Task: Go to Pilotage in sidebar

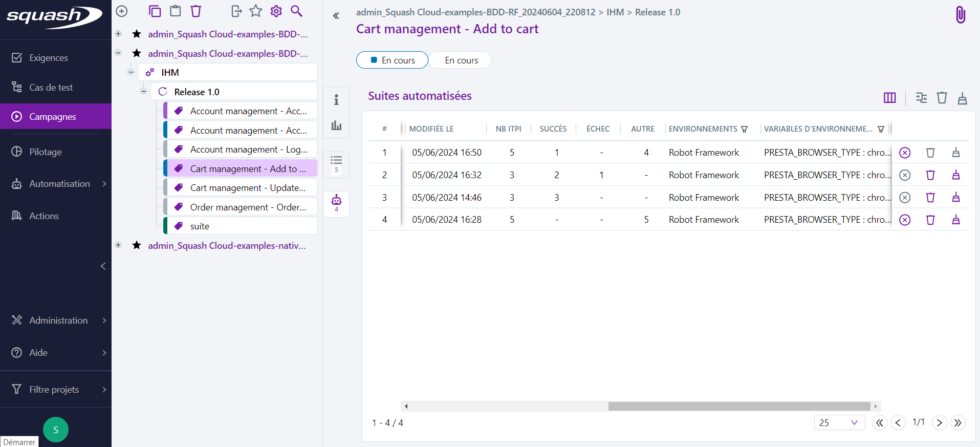Action: coord(45,152)
